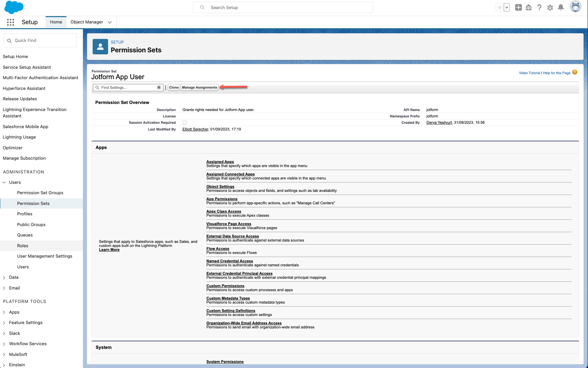Open the favorites list dropdown arrow
This screenshot has width=588, height=368.
[507, 7]
